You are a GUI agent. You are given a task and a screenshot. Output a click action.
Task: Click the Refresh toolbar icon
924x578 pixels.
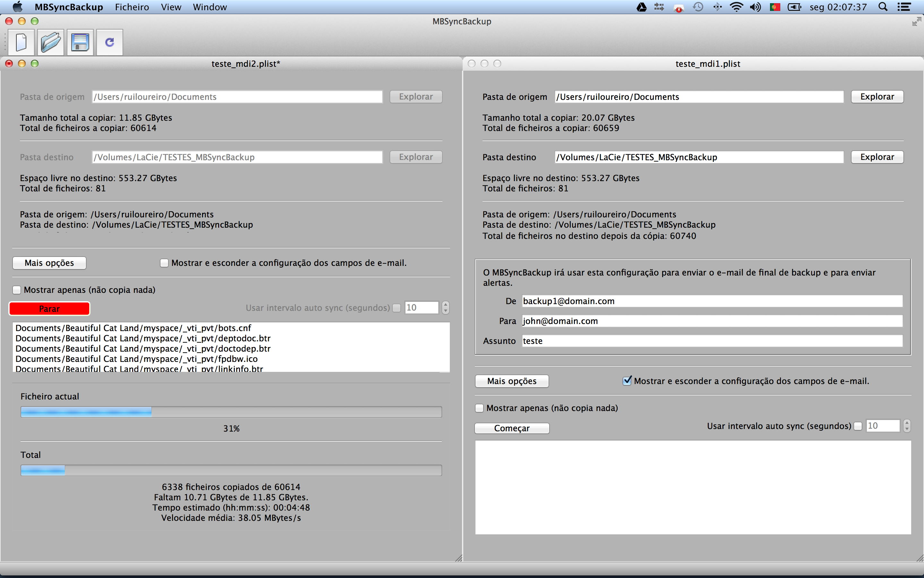point(110,42)
